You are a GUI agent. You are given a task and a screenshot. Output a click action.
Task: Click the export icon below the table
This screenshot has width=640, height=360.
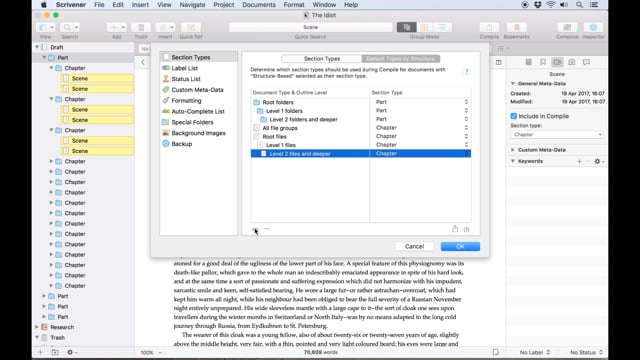[455, 229]
